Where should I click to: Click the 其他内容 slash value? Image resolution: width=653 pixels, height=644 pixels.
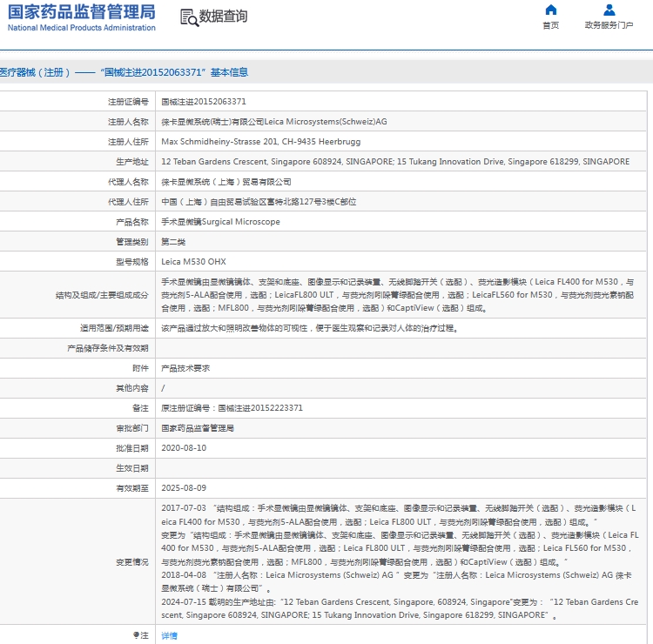coord(163,388)
